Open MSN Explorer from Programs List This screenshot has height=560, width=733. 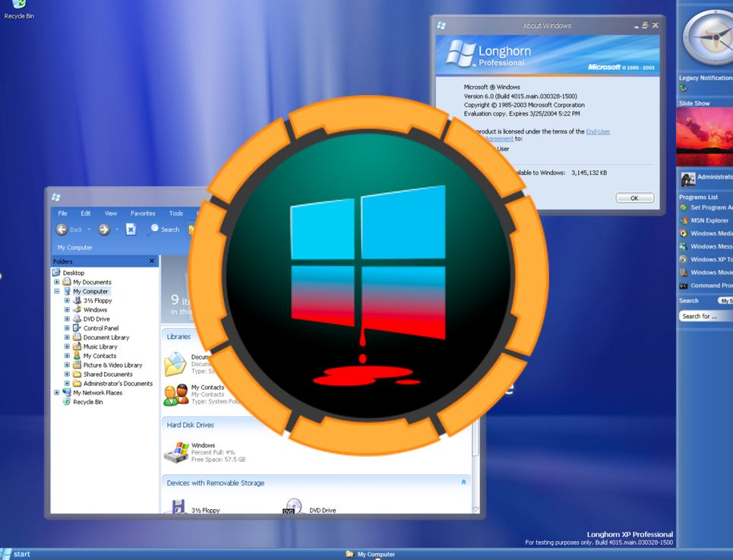pyautogui.click(x=709, y=220)
